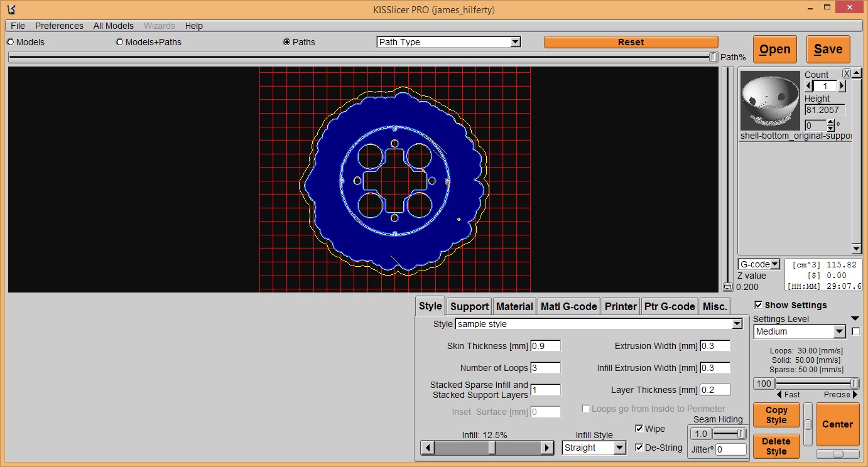
Task: Uncheck the Show Settings checkbox
Action: tap(759, 305)
